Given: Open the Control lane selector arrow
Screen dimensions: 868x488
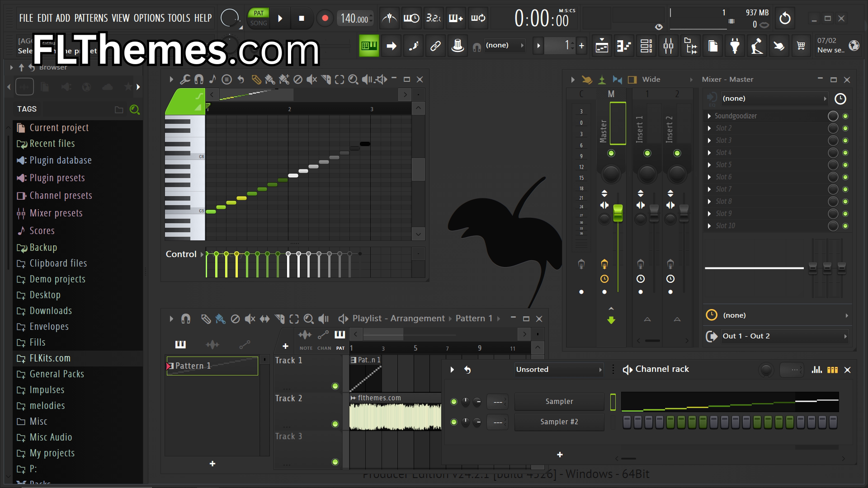Looking at the screenshot, I should point(202,254).
